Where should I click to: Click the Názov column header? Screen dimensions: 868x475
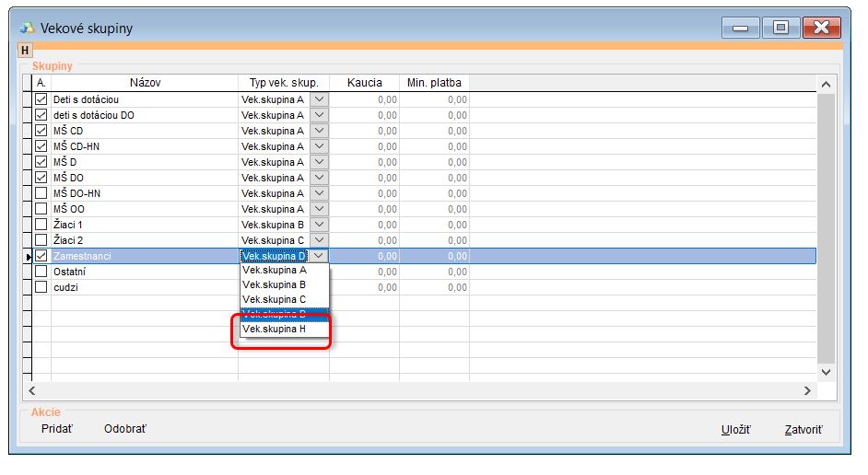tap(145, 83)
